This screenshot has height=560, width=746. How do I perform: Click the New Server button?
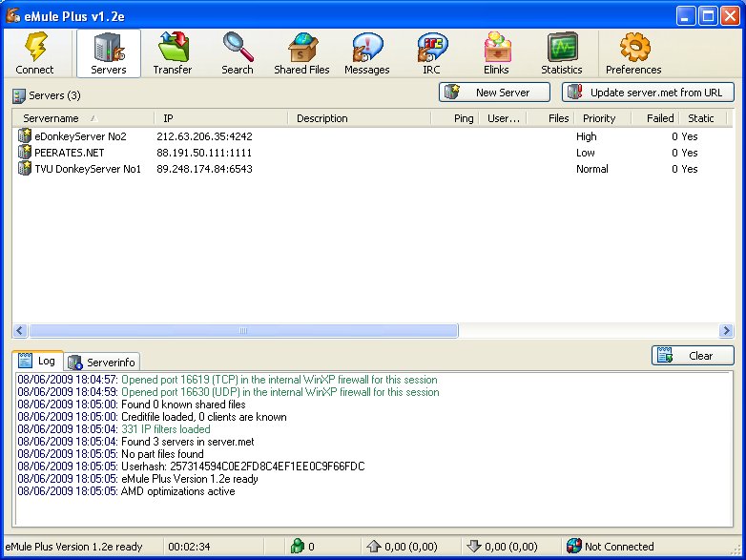tap(494, 93)
